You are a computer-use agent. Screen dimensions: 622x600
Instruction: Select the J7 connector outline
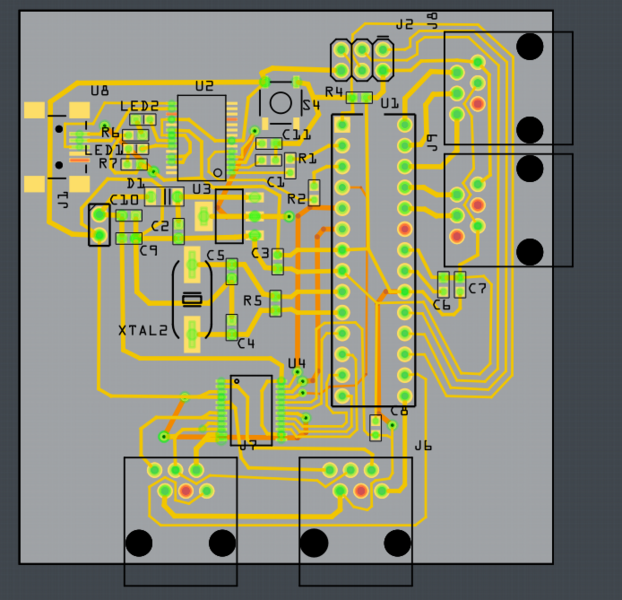(x=180, y=520)
